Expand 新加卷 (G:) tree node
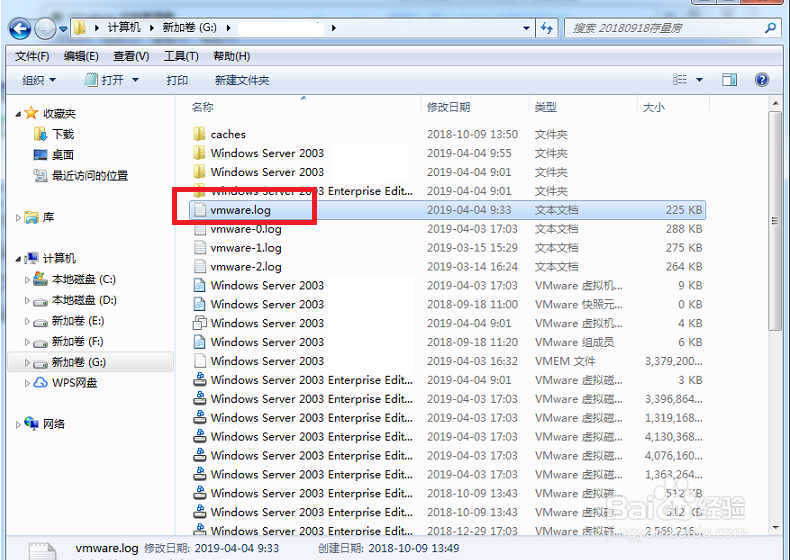 click(x=27, y=362)
